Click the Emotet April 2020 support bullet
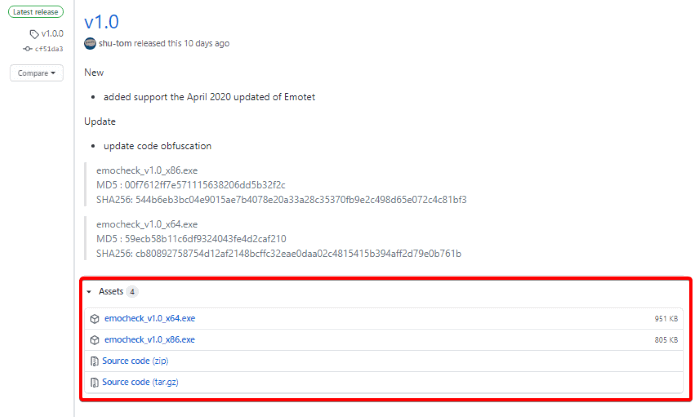 pyautogui.click(x=209, y=97)
